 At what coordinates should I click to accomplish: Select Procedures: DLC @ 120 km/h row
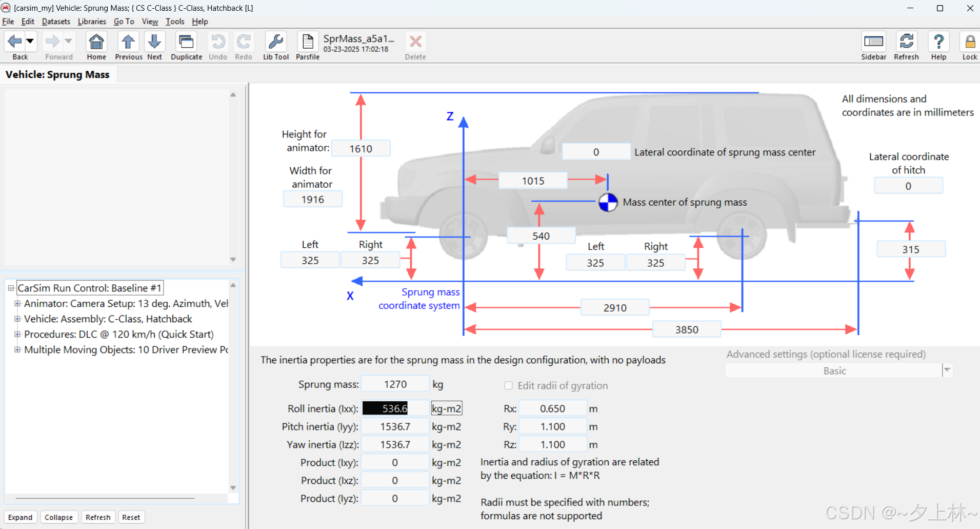pos(119,334)
